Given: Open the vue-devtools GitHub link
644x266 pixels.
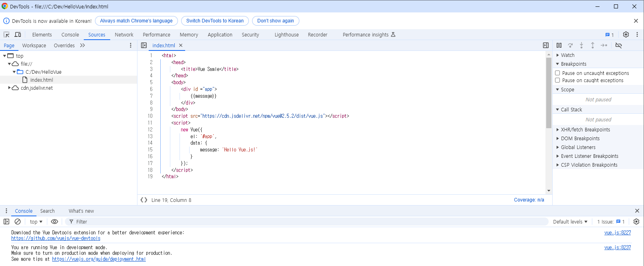Looking at the screenshot, I should [56, 238].
